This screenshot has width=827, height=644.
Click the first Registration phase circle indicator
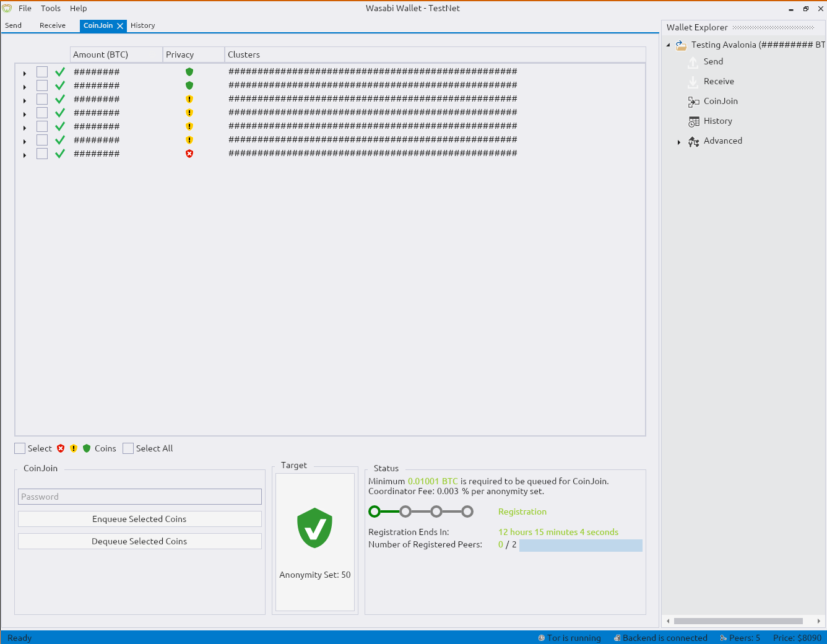coord(374,511)
